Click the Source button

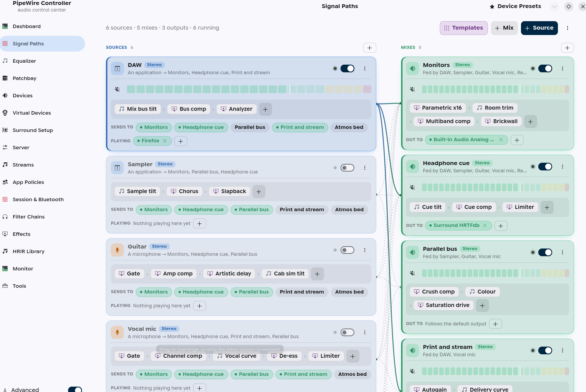click(539, 28)
